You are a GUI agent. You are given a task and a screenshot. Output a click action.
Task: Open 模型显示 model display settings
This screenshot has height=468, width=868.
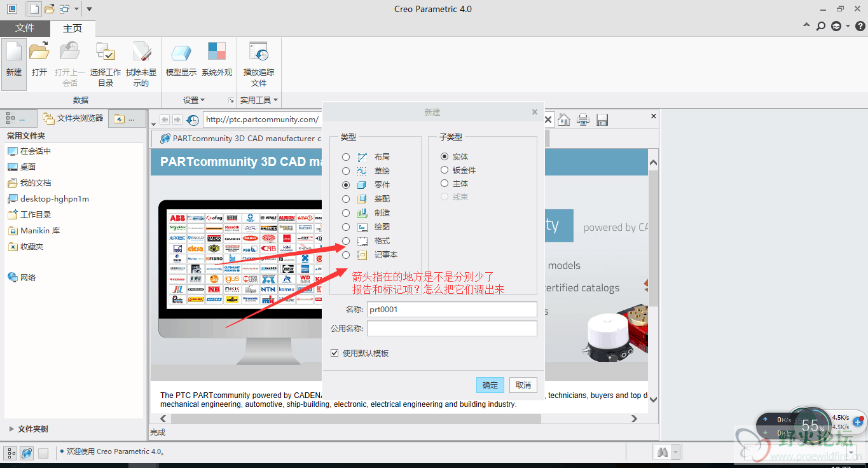point(181,60)
